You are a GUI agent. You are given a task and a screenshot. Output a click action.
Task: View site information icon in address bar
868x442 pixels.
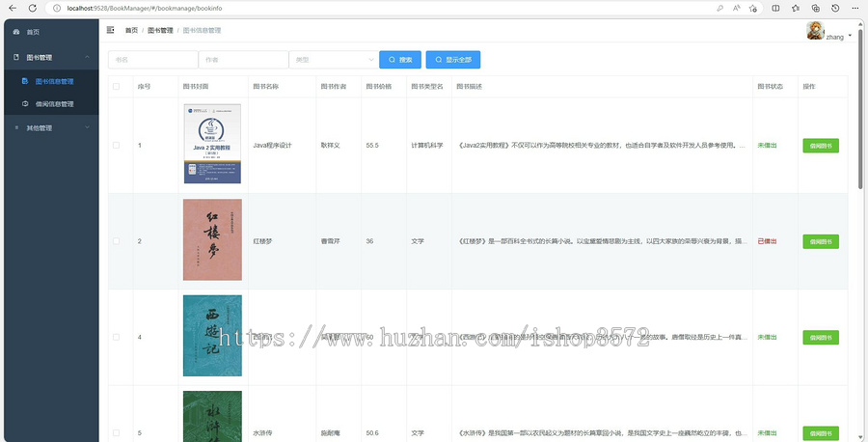57,9
